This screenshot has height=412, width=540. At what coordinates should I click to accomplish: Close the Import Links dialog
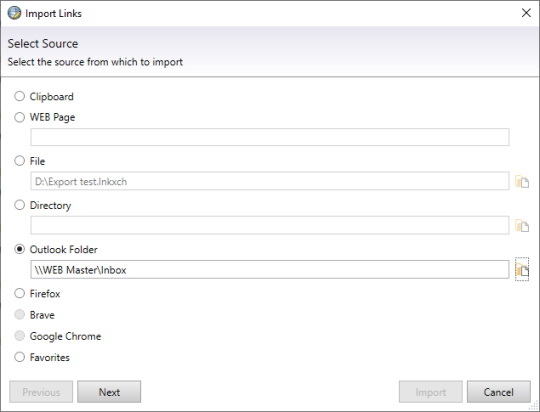tap(526, 13)
